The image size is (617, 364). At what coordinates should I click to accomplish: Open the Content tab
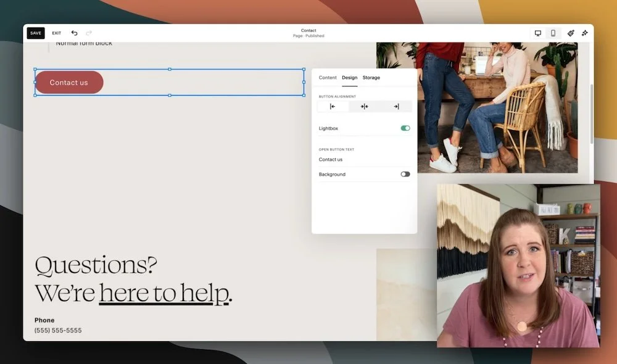click(328, 78)
